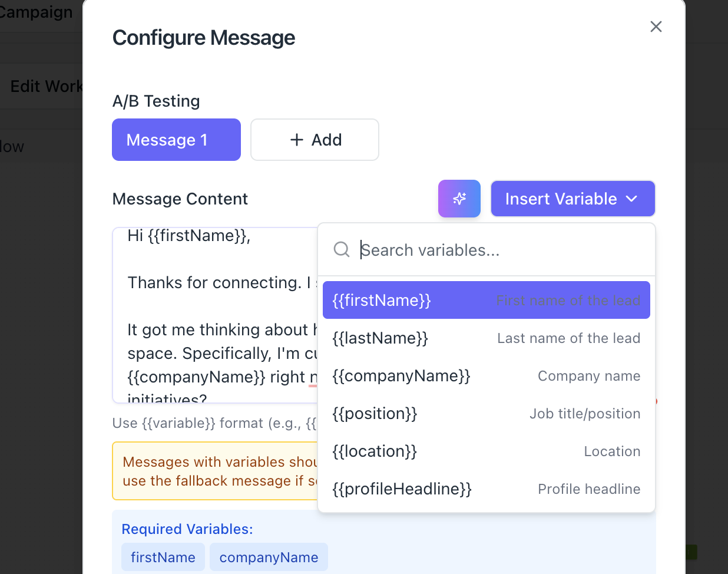Click the plus icon on Add button
The height and width of the screenshot is (574, 728).
coord(297,140)
